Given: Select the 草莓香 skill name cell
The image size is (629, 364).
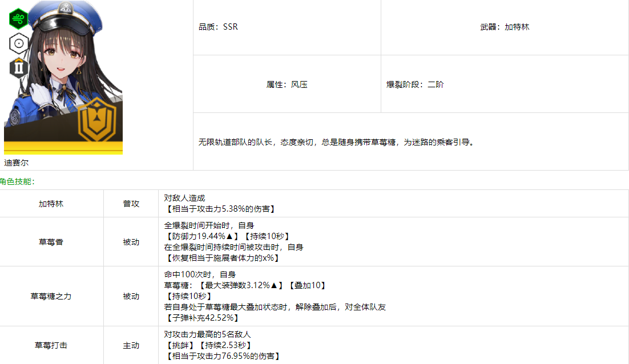Looking at the screenshot, I should point(51,242).
